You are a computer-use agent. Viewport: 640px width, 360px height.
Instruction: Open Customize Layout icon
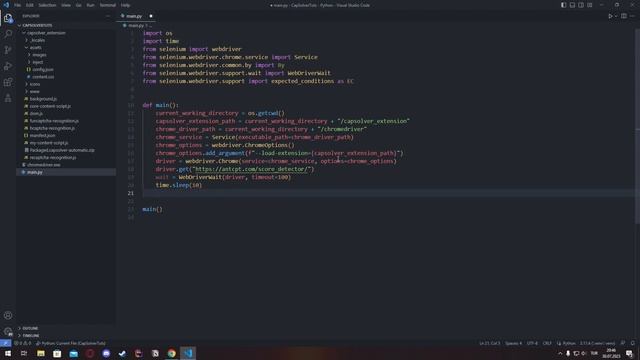590,5
